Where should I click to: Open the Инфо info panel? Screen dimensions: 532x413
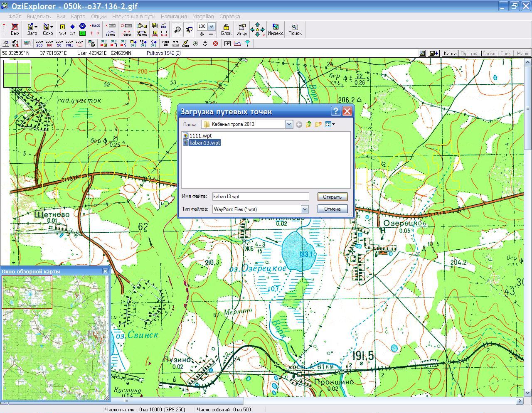tap(242, 29)
